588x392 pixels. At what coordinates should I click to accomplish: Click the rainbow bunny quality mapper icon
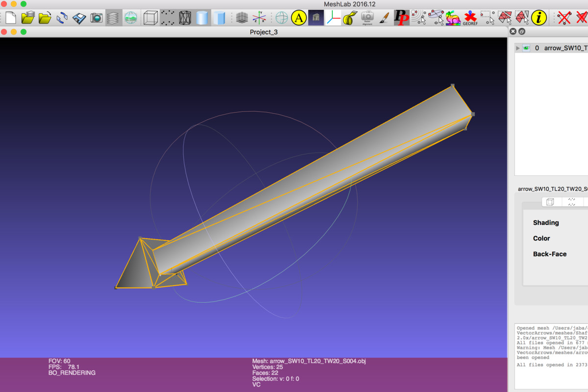pyautogui.click(x=453, y=18)
